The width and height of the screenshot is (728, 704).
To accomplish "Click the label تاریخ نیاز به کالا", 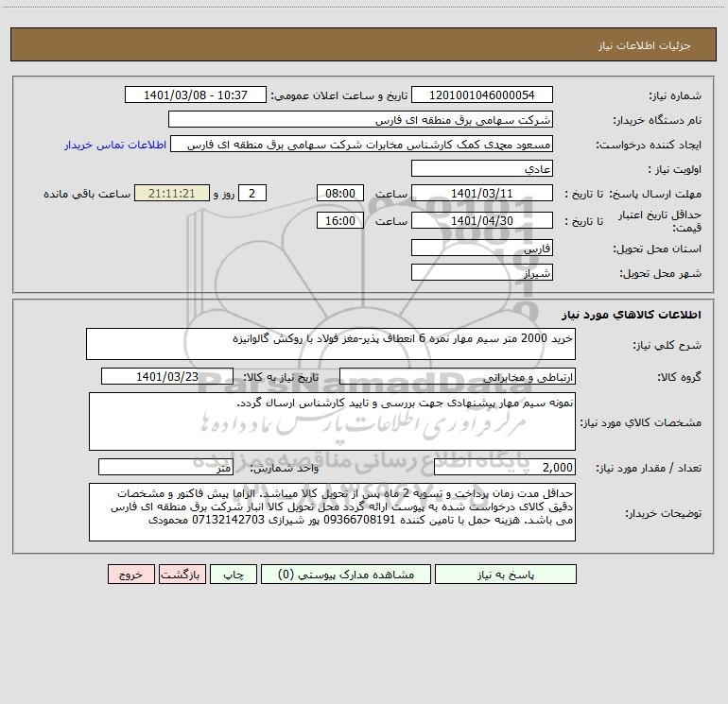I will 282,377.
